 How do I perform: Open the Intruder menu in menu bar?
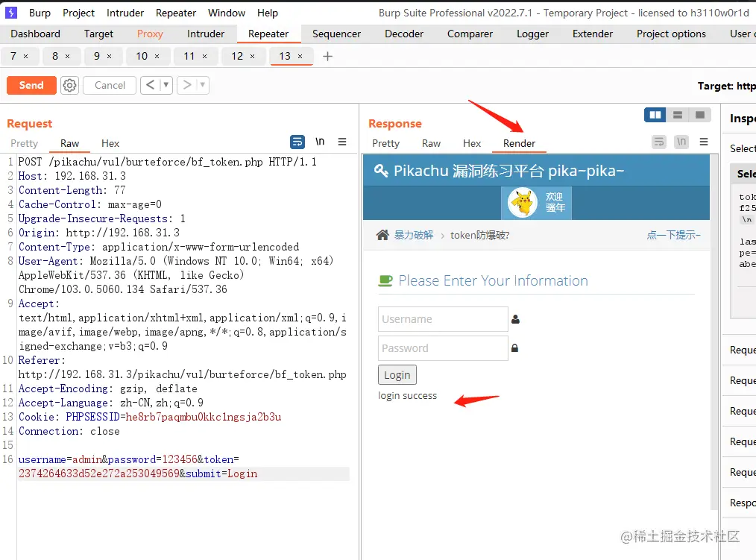coord(125,13)
